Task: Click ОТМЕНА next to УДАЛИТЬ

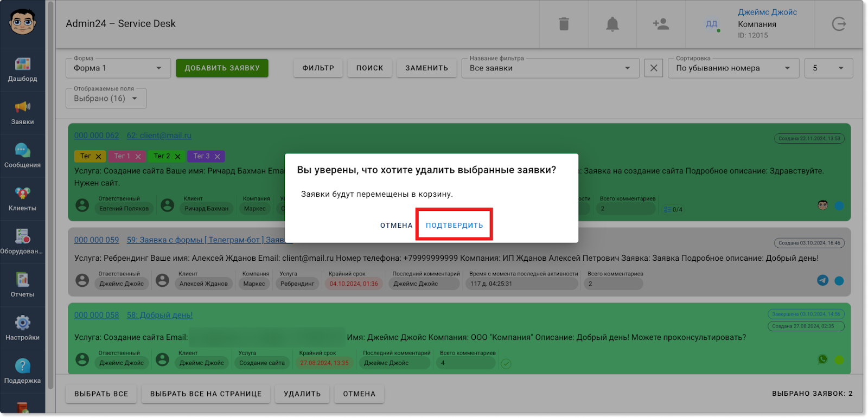Action: (x=359, y=394)
